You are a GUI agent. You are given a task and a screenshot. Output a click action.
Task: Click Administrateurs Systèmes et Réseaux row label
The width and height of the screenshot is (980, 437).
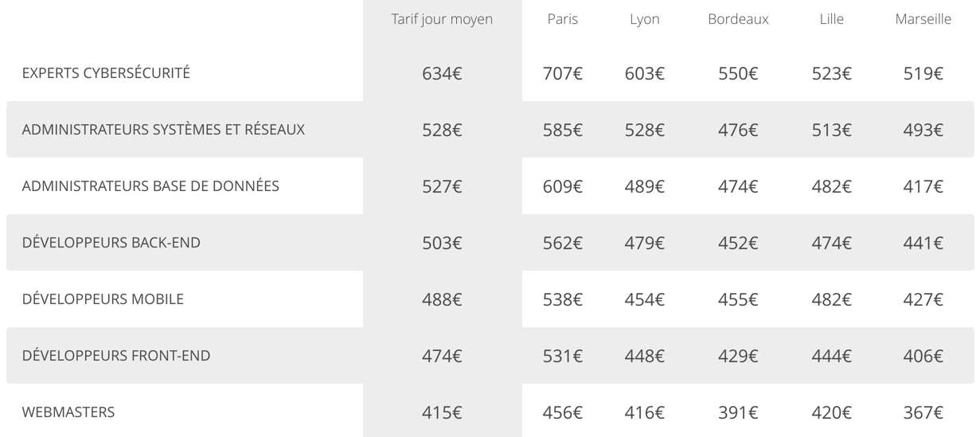pyautogui.click(x=163, y=130)
